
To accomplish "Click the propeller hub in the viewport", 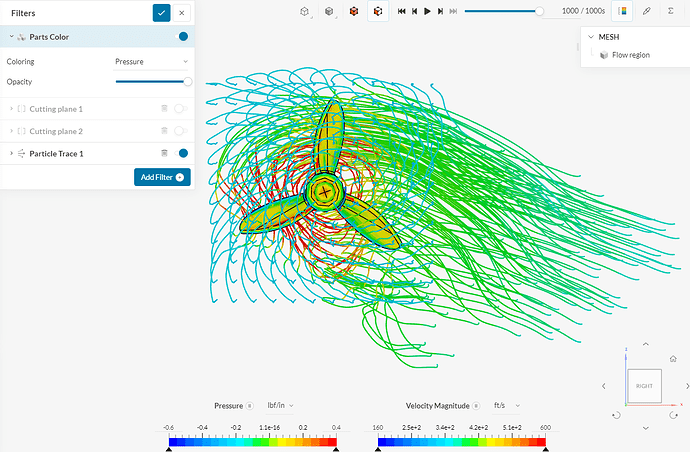I will pos(325,192).
